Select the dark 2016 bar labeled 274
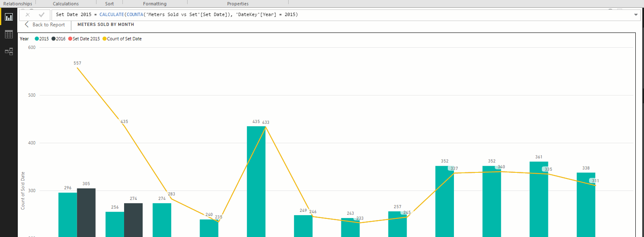Viewport: 644px width, 237px height. [x=133, y=220]
